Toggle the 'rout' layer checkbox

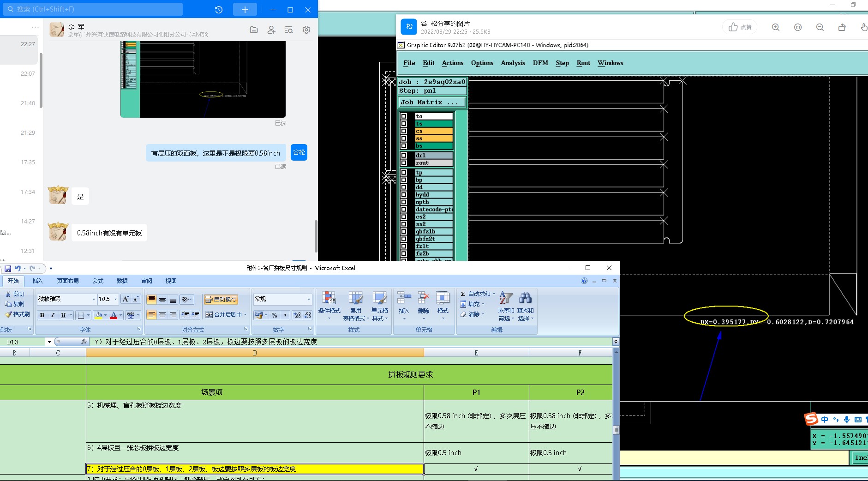pos(404,163)
